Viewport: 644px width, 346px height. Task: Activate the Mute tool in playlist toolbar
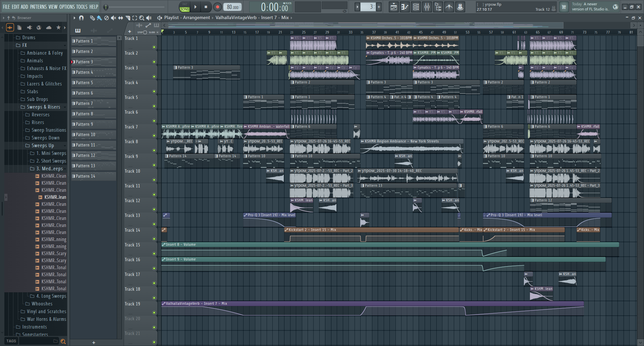(113, 18)
